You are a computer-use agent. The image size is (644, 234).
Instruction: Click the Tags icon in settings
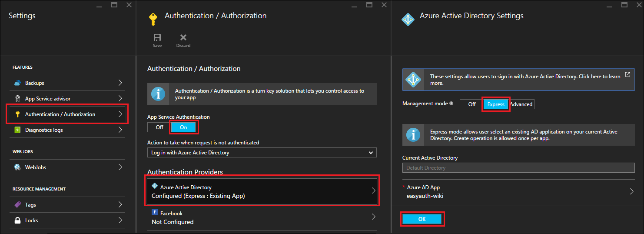click(x=17, y=205)
